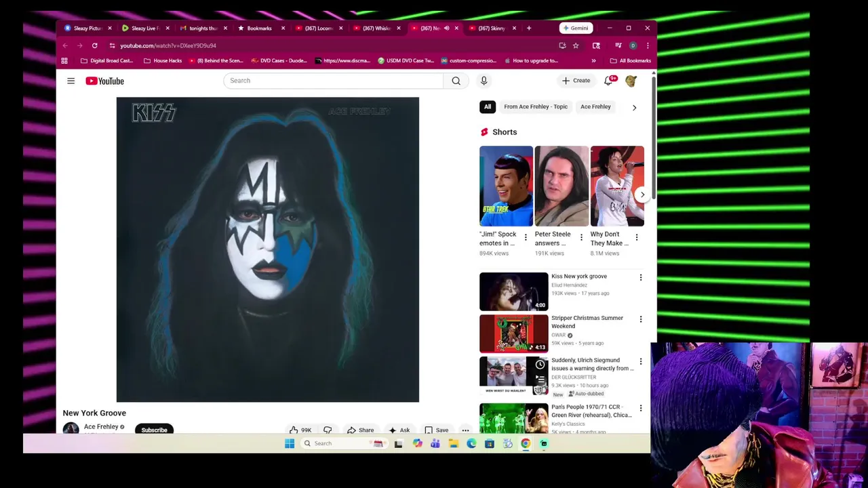Open the Suddenly, Ulrich Siegmund video title
Viewport: 868px width, 488px height.
coord(593,364)
